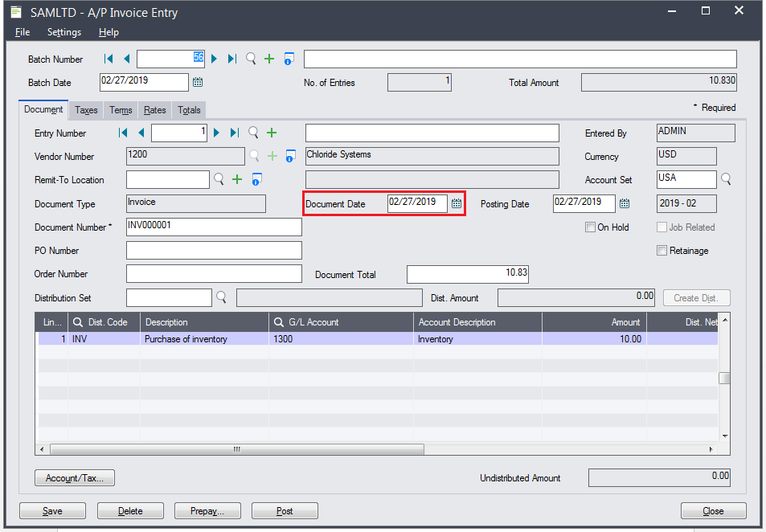The image size is (766, 532).
Task: Click the Document Number field INV000001
Action: (214, 227)
